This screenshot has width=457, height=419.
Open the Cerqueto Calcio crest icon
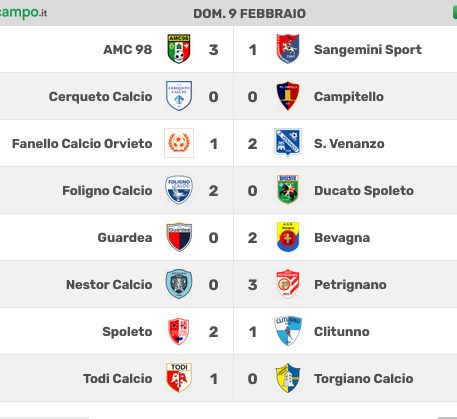pyautogui.click(x=179, y=96)
